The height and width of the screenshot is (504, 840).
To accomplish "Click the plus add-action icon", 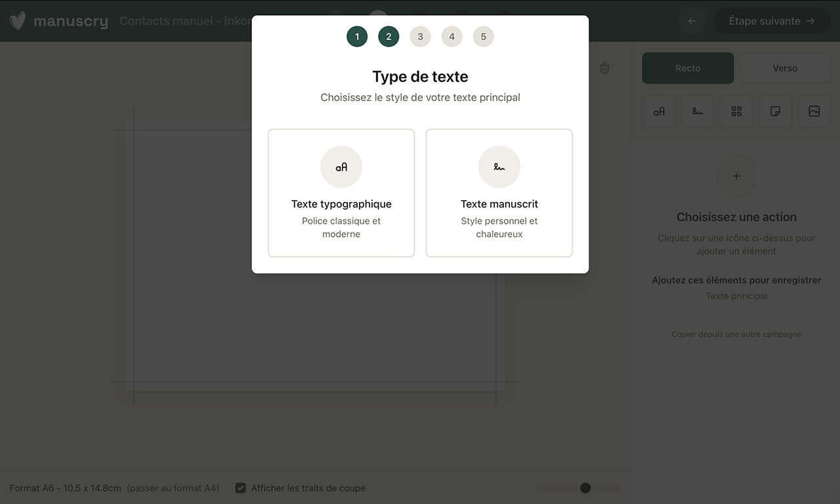I will click(x=736, y=176).
